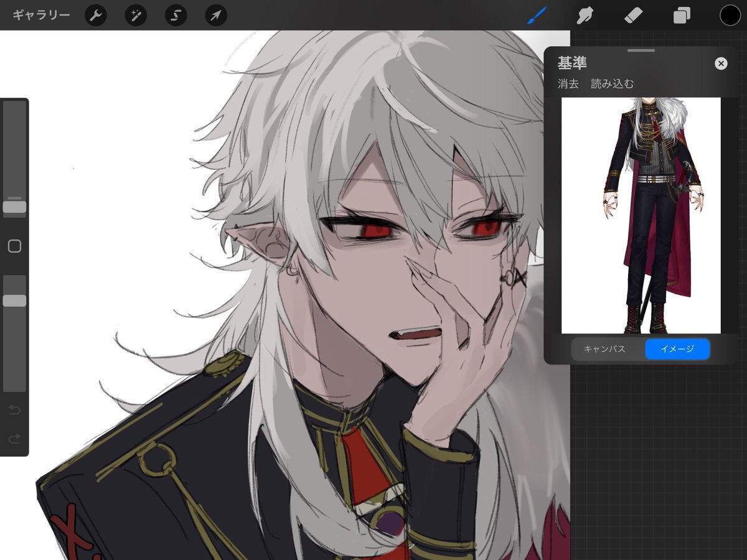Click the brush opacity slider handle
The width and height of the screenshot is (747, 560).
(14, 301)
